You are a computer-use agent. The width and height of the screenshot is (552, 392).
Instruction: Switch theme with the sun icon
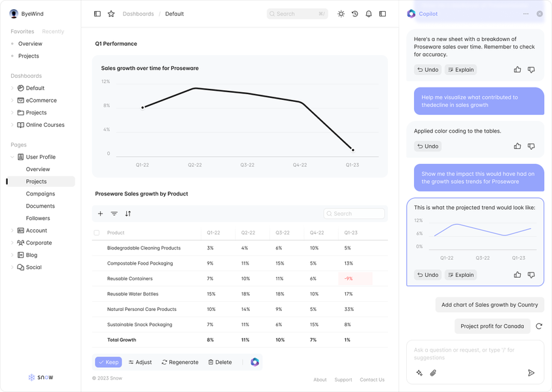pos(341,14)
